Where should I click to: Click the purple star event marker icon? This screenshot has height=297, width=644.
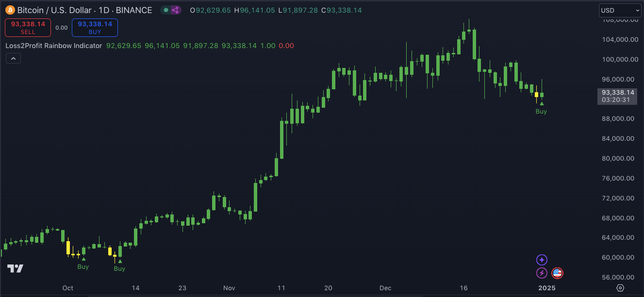(x=542, y=260)
